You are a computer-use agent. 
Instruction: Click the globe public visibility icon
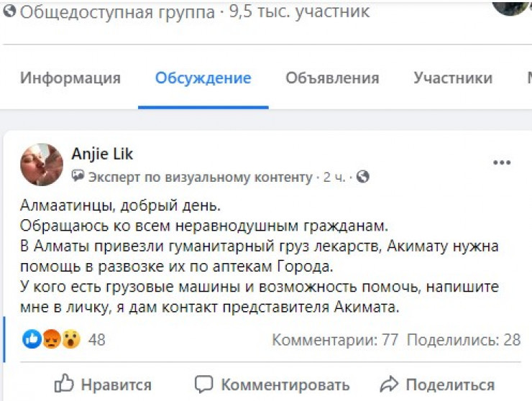coord(363,177)
